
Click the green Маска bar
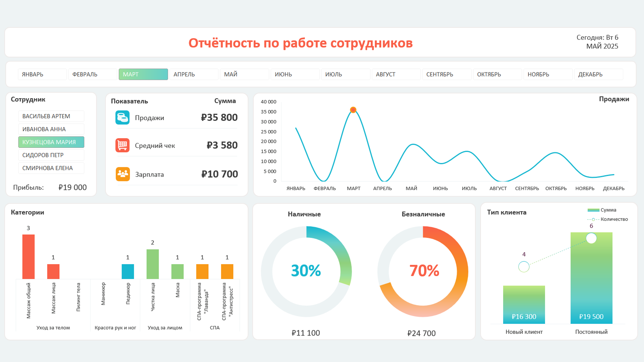pos(177,271)
